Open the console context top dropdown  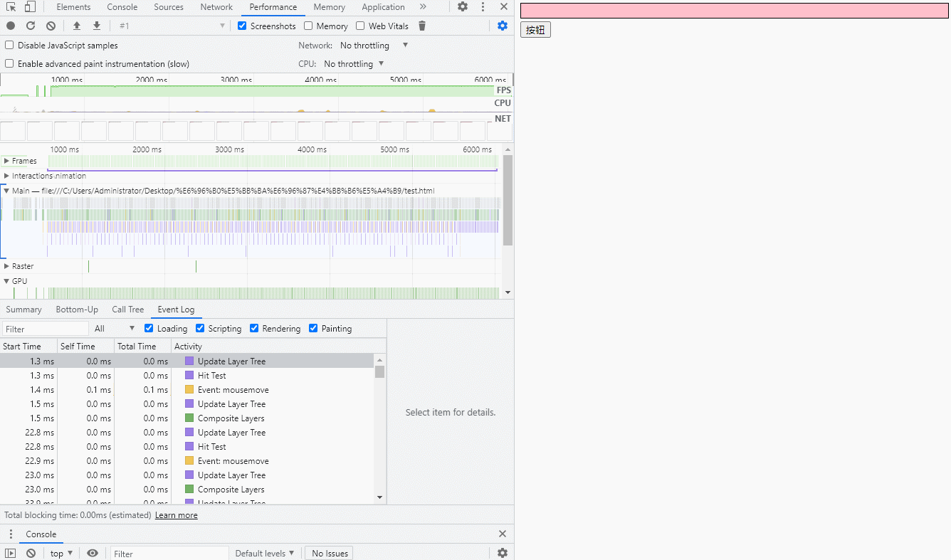(61, 553)
